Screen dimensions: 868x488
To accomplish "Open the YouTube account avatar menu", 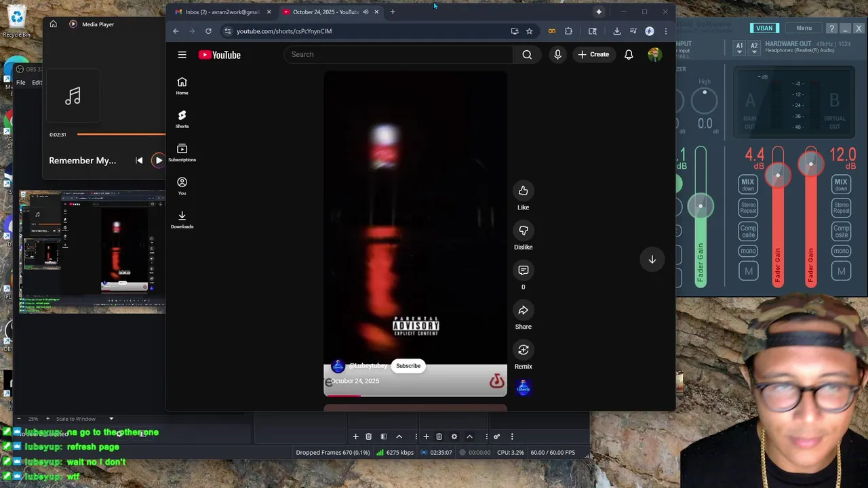I will (654, 54).
